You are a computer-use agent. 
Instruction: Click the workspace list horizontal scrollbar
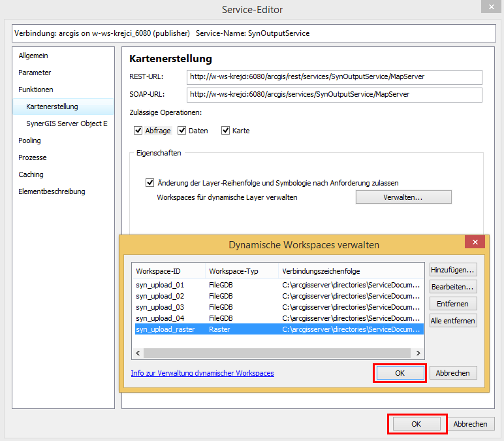(277, 353)
